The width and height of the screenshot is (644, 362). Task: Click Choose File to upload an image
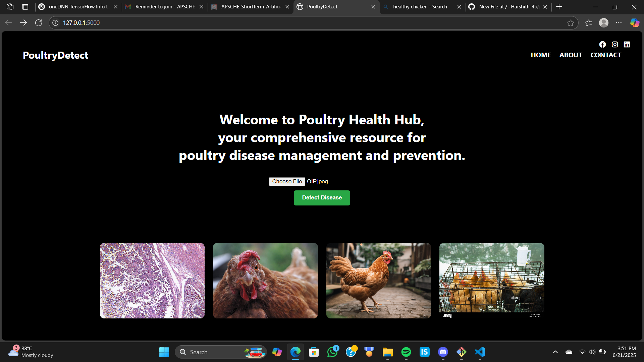pos(287,181)
